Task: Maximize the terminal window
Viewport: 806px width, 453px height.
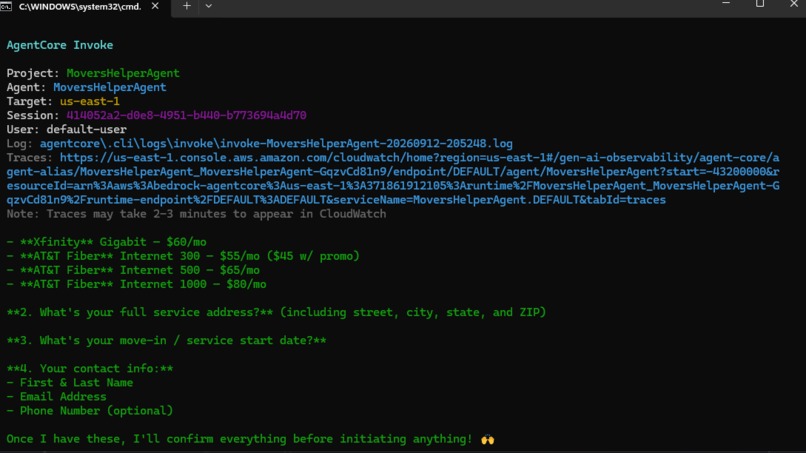Action: click(x=760, y=4)
